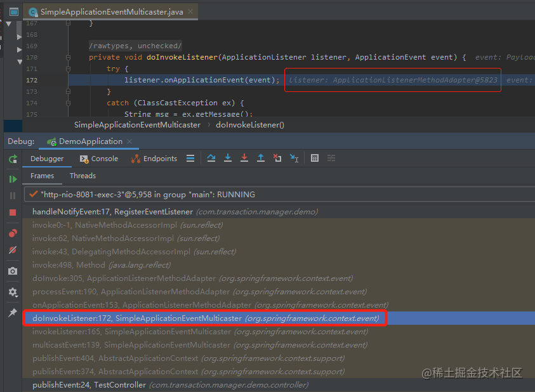Screen dimensions: 535x392
Task: Resume program with green play icon
Action: point(13,179)
